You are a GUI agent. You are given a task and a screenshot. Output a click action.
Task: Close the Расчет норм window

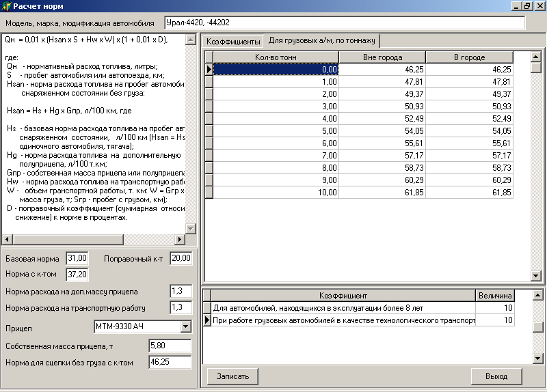pos(539,6)
